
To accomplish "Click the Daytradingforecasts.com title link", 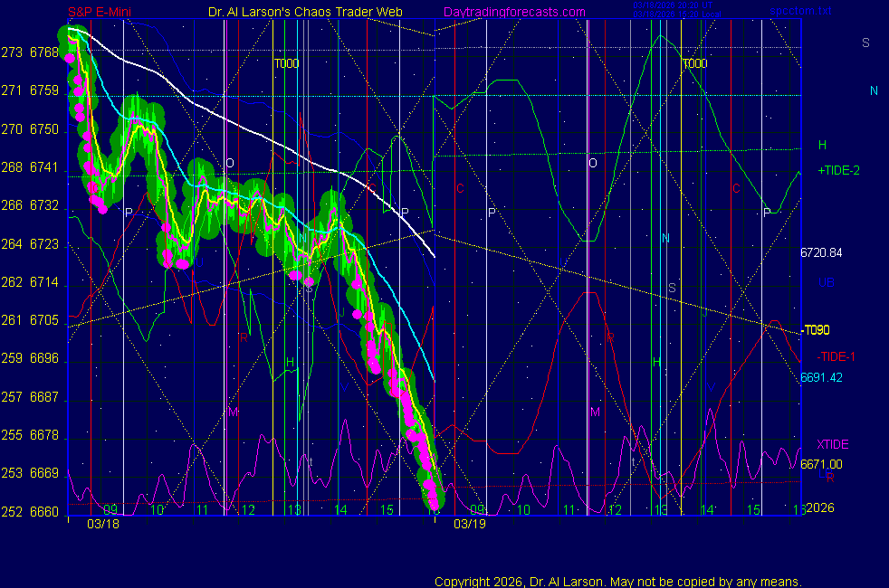I will [x=513, y=12].
